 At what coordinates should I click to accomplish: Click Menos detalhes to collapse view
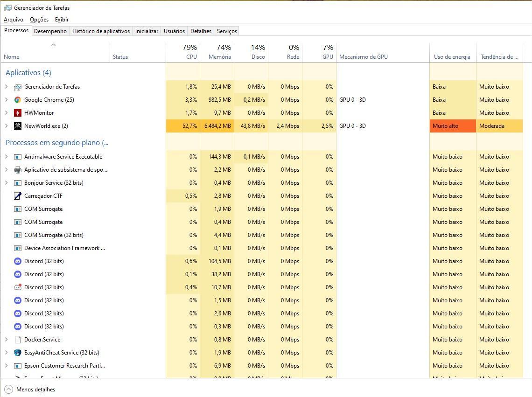click(35, 390)
